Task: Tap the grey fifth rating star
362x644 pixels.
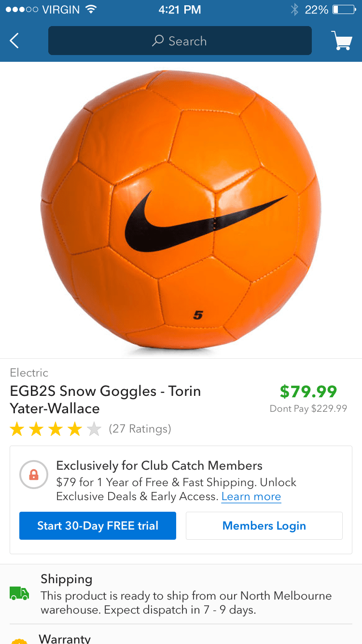Action: pos(94,429)
